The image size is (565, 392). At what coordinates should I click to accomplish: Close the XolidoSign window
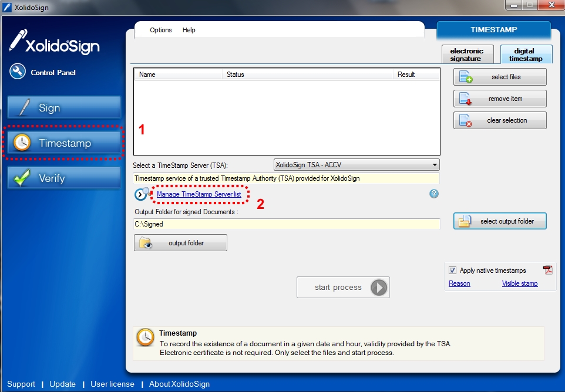coord(551,5)
